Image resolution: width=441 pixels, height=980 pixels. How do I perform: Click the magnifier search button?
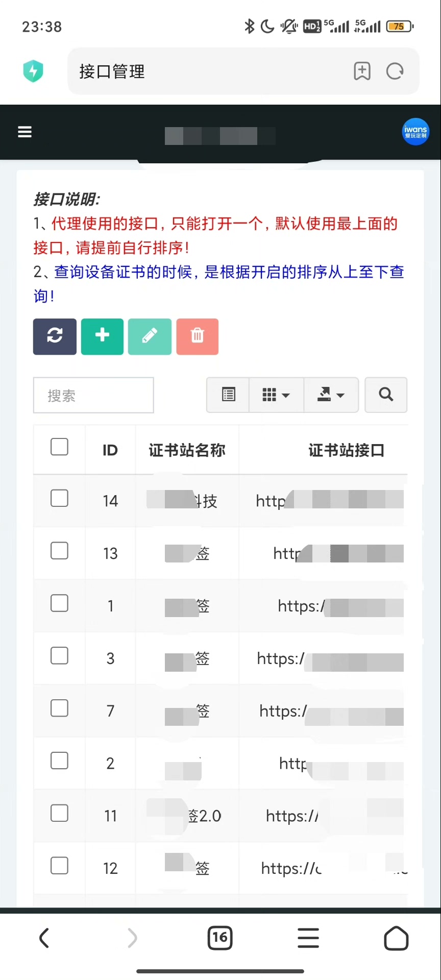coord(386,395)
